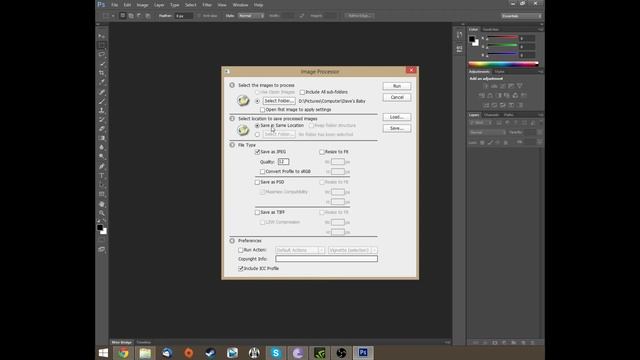Select the Pen tool

point(102,167)
